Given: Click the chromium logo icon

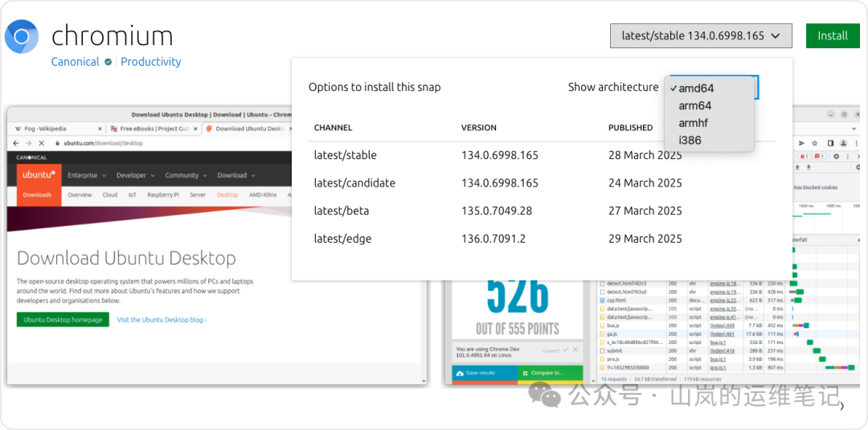Looking at the screenshot, I should [21, 36].
